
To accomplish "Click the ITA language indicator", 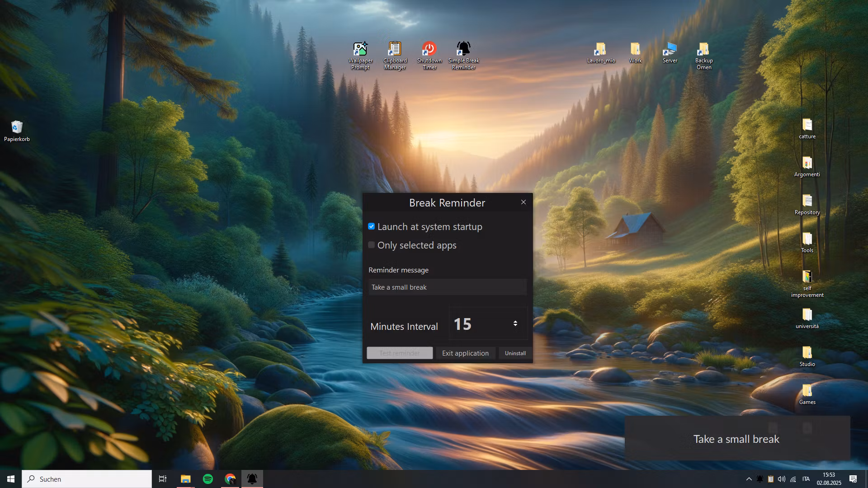I will coord(807,479).
